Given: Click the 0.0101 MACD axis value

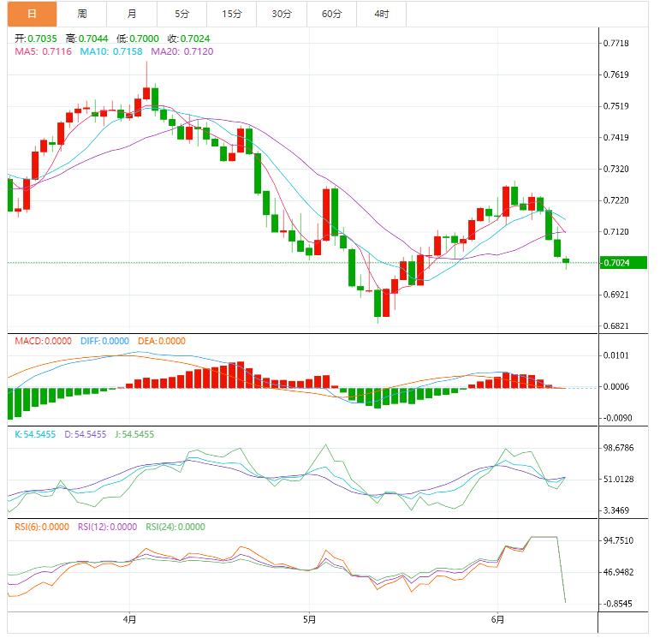Looking at the screenshot, I should pyautogui.click(x=615, y=355).
